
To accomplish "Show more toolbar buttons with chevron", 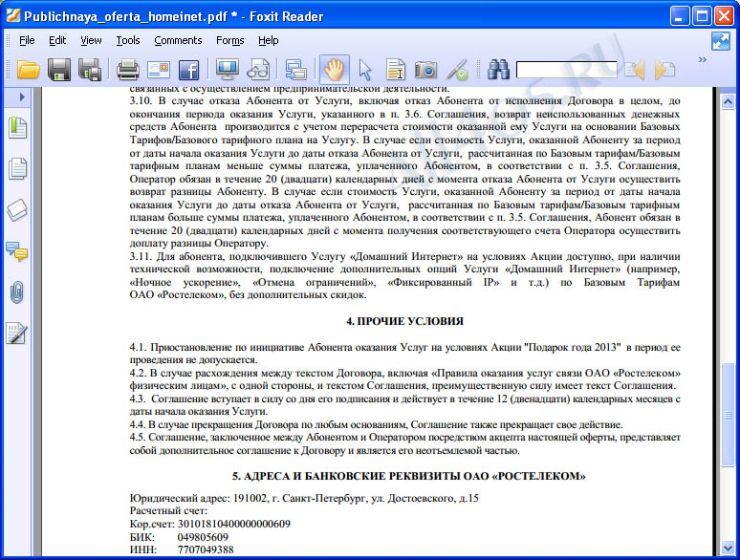I will [703, 60].
